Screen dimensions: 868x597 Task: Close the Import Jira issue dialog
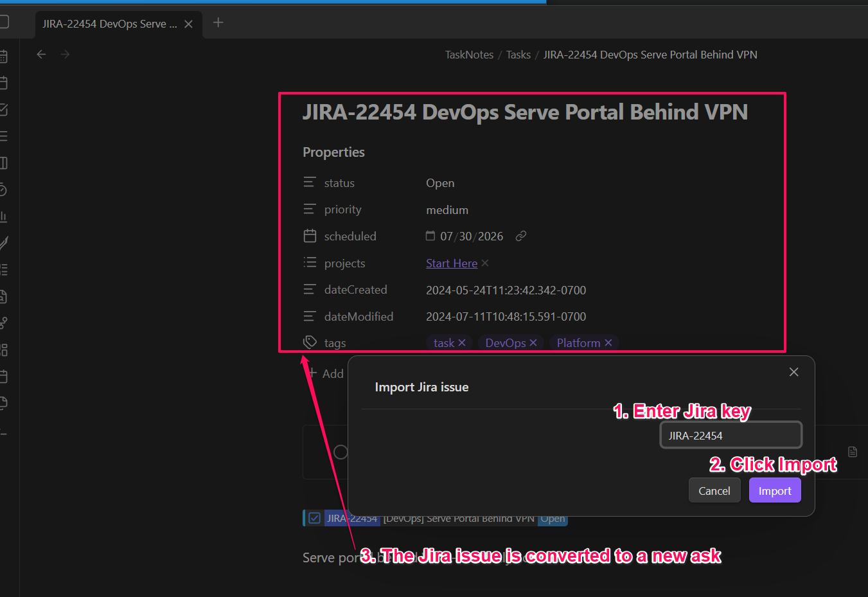(x=794, y=372)
